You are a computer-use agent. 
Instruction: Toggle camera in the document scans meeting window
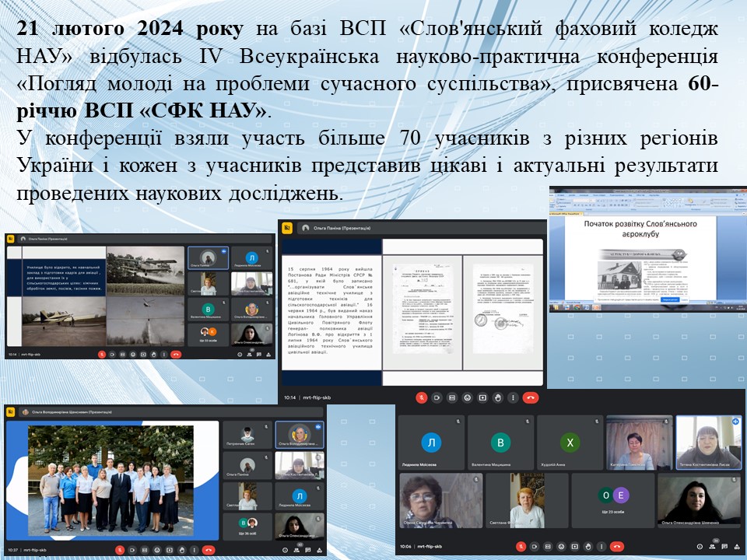(437, 397)
